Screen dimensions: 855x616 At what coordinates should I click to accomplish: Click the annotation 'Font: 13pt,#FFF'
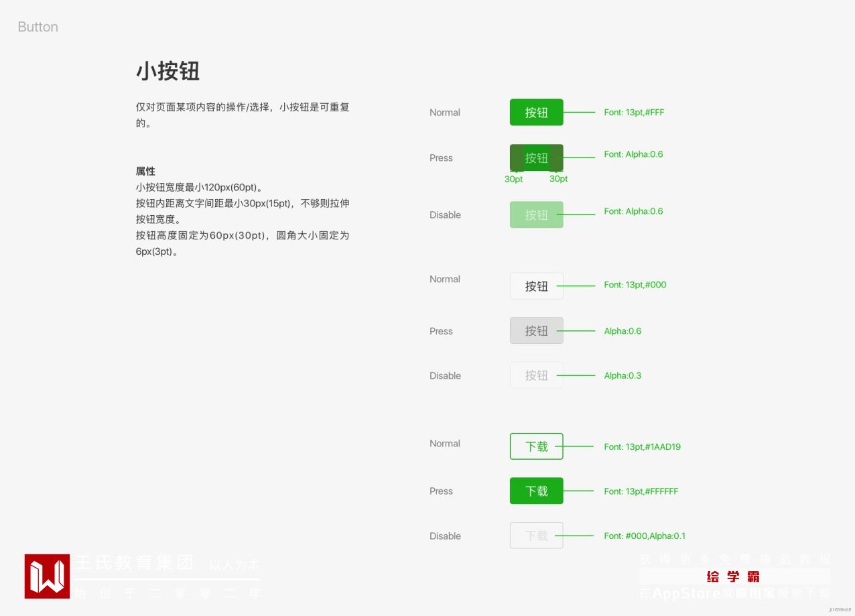[x=634, y=113]
